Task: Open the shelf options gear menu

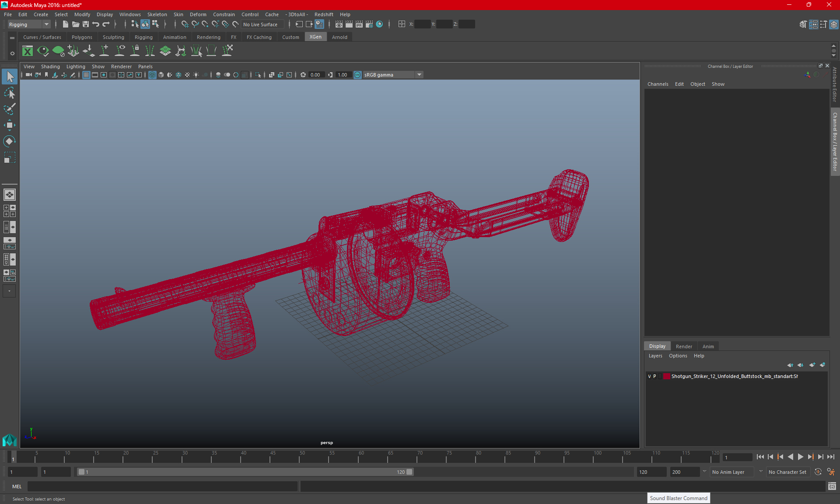Action: (x=12, y=53)
